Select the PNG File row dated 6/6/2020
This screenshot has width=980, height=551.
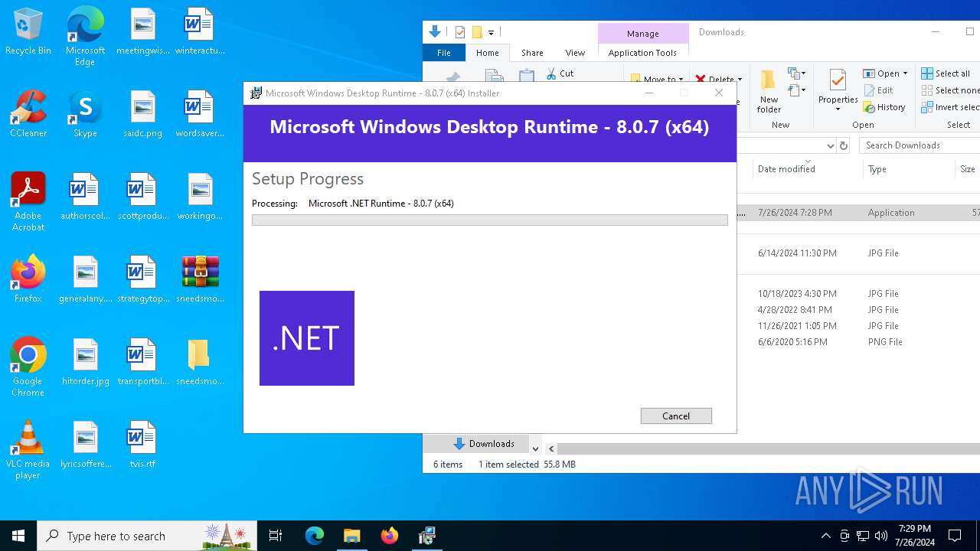pyautogui.click(x=858, y=342)
